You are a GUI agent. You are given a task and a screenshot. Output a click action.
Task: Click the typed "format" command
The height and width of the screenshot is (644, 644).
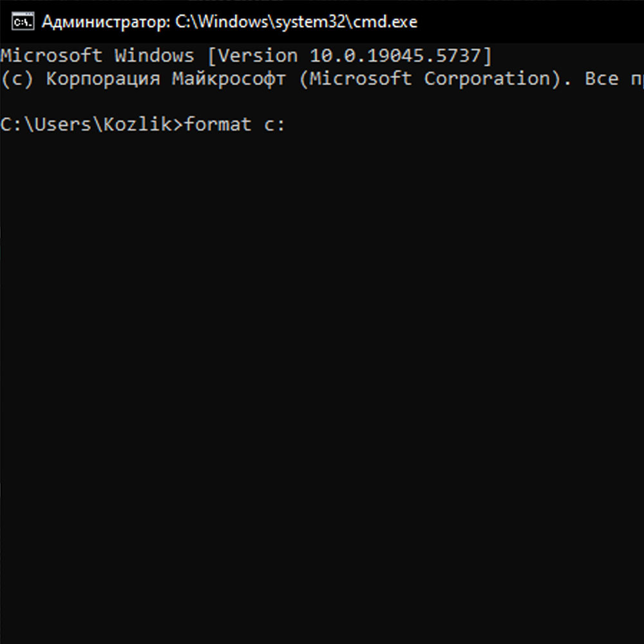pos(217,124)
